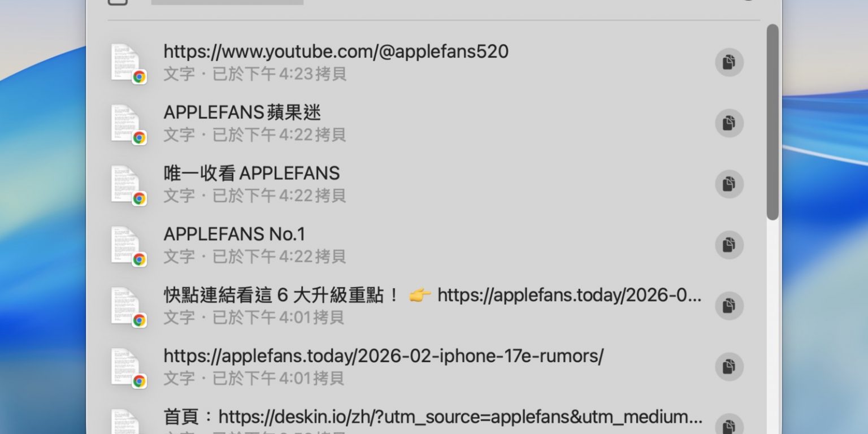The width and height of the screenshot is (868, 434).
Task: Click file icon next to APPLEFANS No.1
Action: [x=127, y=245]
